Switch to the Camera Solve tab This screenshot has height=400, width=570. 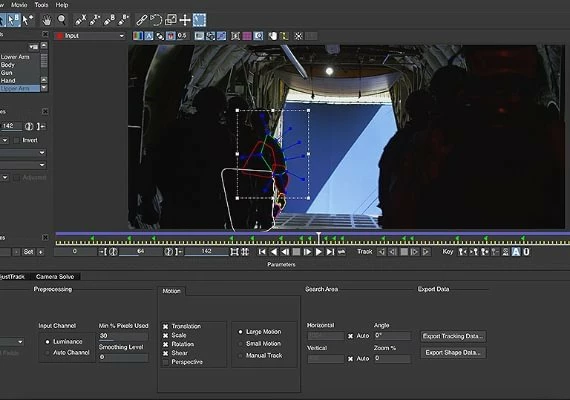point(55,277)
